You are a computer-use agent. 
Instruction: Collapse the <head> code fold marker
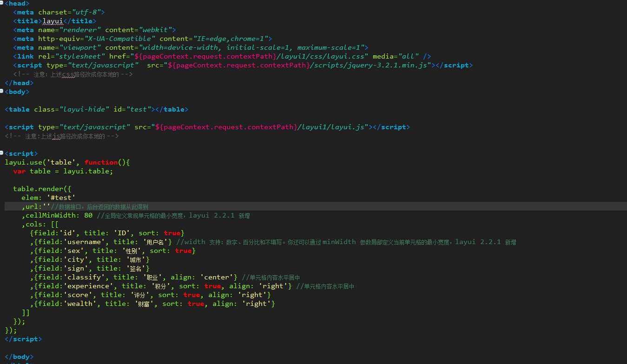click(2, 3)
